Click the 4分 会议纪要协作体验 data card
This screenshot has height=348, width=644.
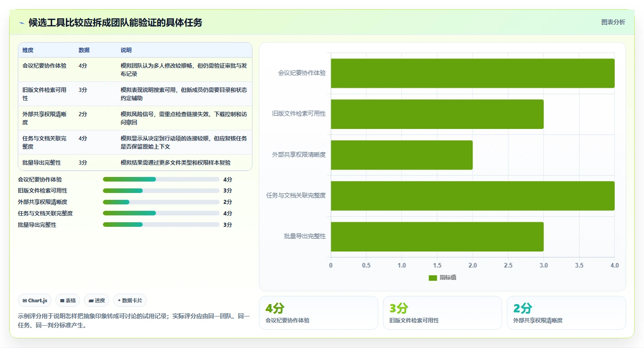click(x=318, y=313)
